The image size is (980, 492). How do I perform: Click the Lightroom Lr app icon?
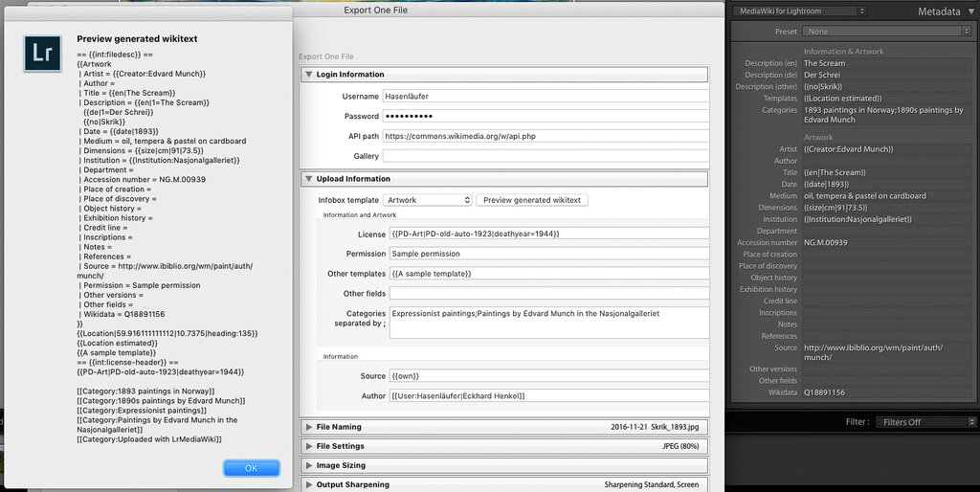pos(42,54)
